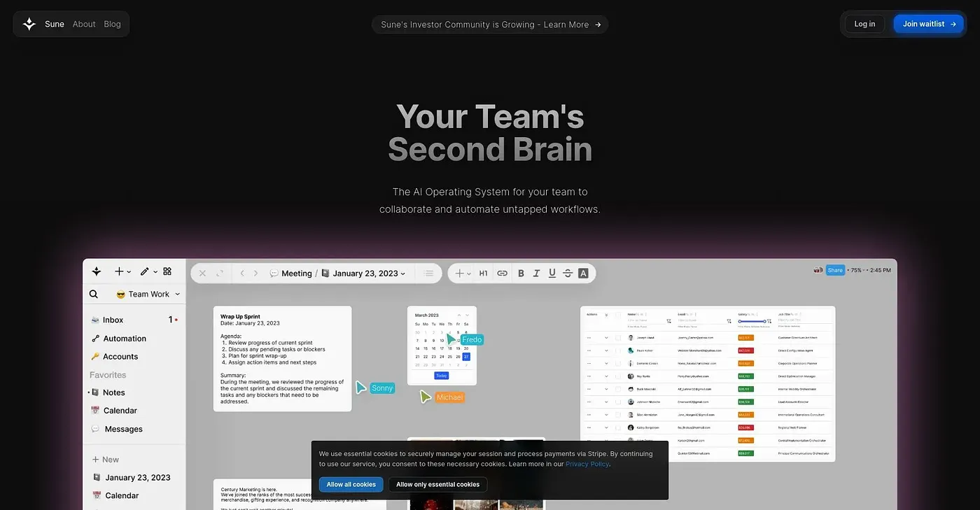Adjust the Salary range slider in table header
The width and height of the screenshot is (980, 510).
[x=752, y=321]
